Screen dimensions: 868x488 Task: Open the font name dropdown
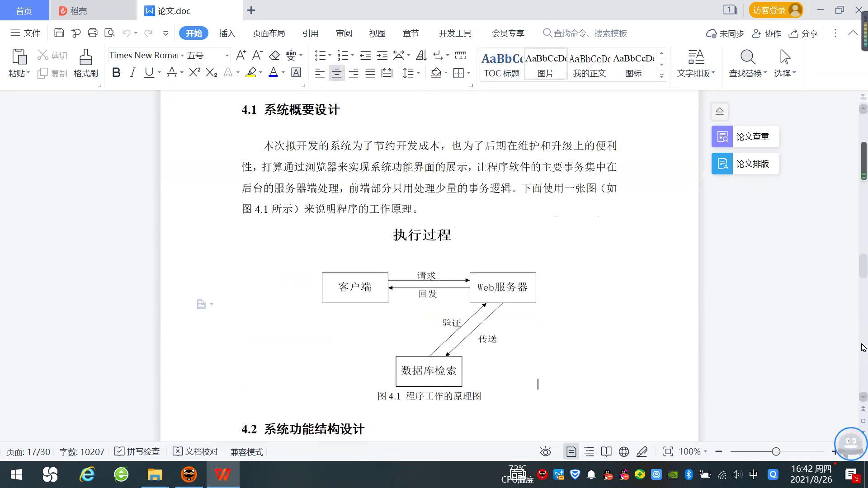(182, 55)
